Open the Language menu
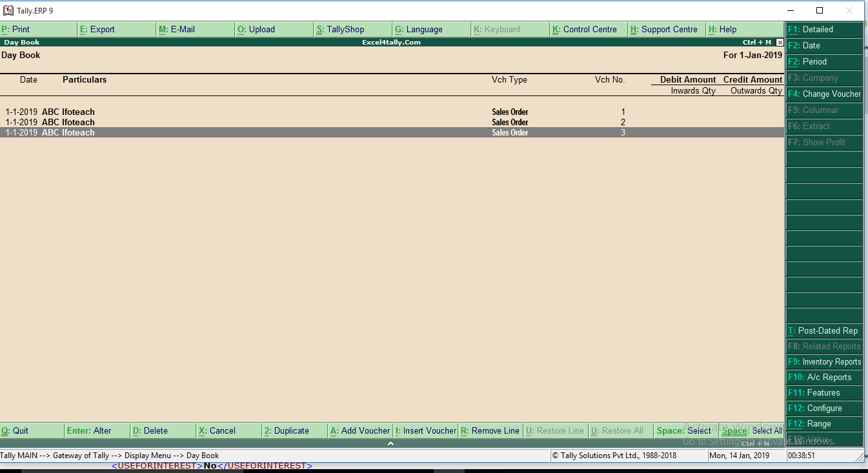 pyautogui.click(x=432, y=30)
